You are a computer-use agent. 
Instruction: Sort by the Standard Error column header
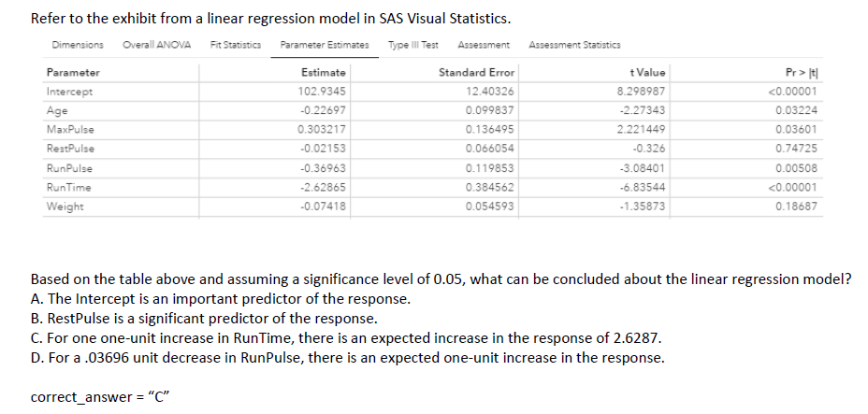pyautogui.click(x=484, y=73)
